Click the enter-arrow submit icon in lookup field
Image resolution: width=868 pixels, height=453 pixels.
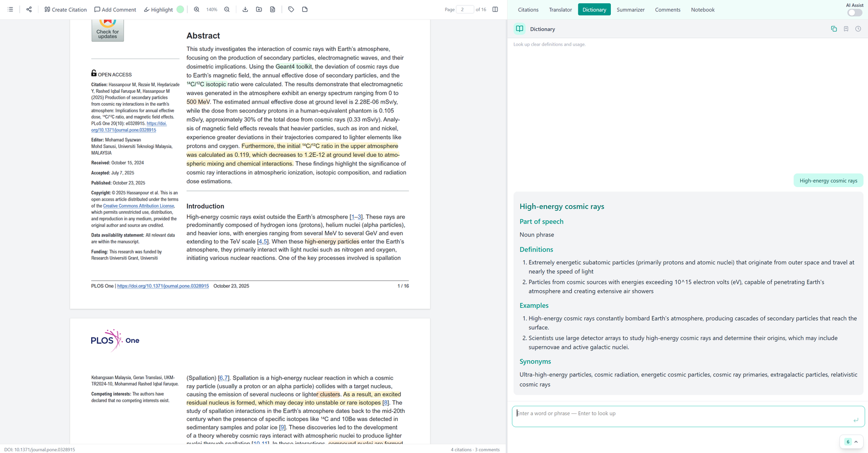856,420
